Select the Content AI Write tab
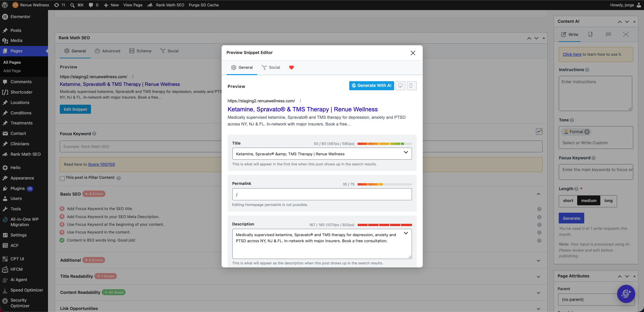This screenshot has height=312, width=644. 569,35
